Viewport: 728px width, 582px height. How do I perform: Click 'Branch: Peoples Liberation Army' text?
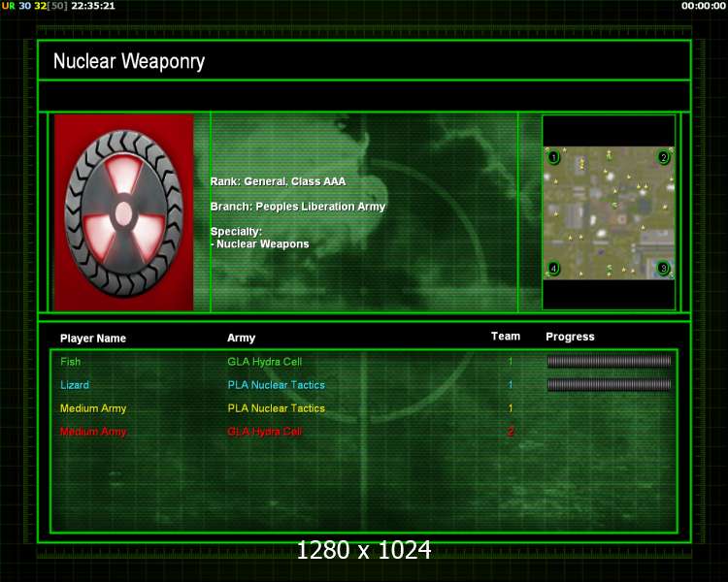pos(298,207)
